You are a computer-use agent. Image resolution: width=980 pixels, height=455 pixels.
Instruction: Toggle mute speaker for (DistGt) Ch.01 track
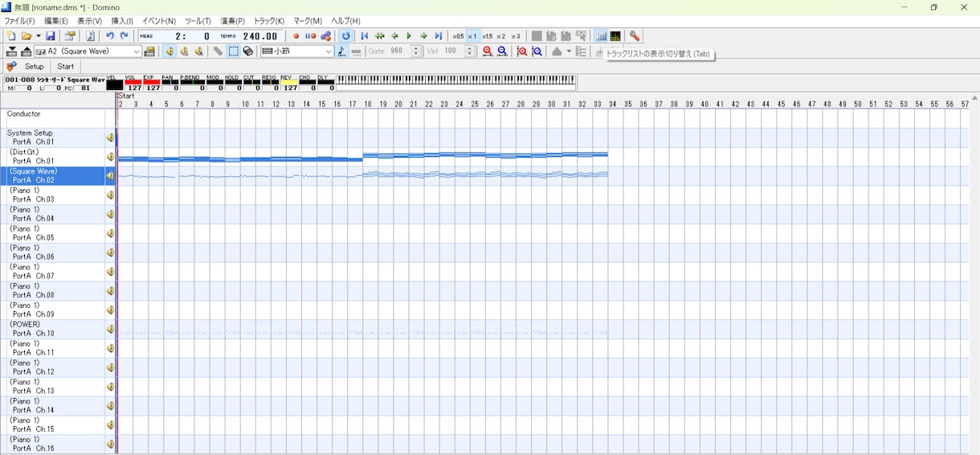111,157
